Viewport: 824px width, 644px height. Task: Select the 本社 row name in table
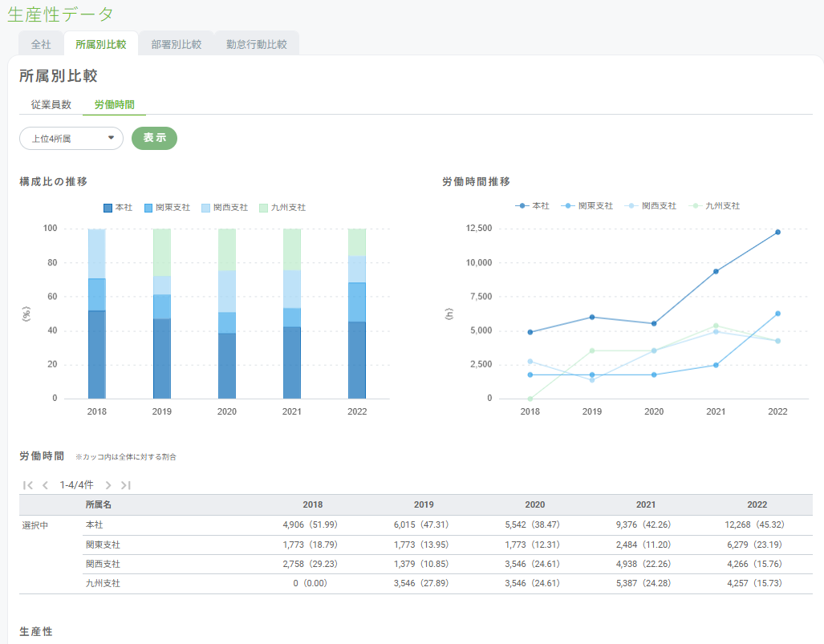tap(95, 525)
